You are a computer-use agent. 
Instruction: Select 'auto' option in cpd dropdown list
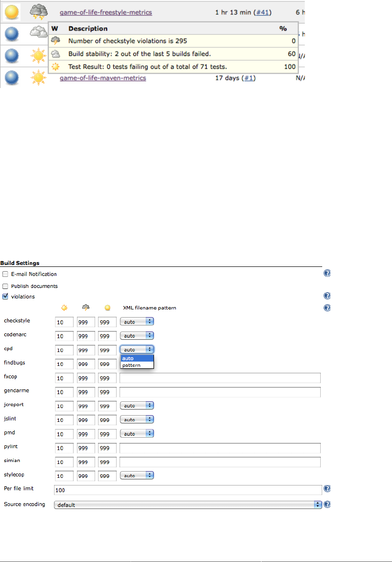pos(137,358)
